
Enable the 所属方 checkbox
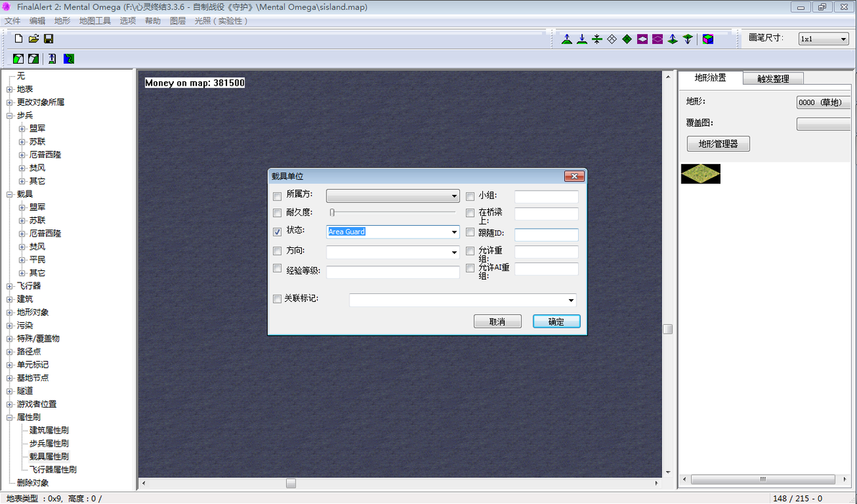pos(277,196)
